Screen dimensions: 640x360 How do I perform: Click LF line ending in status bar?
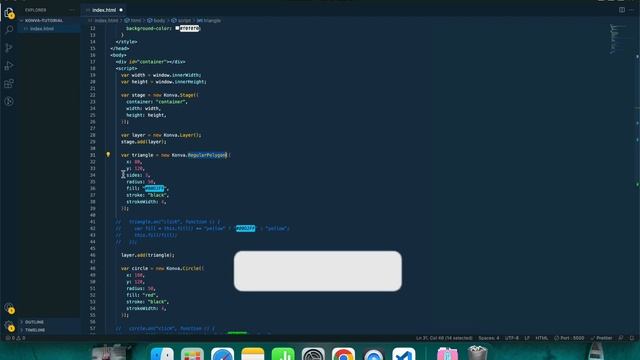point(527,338)
